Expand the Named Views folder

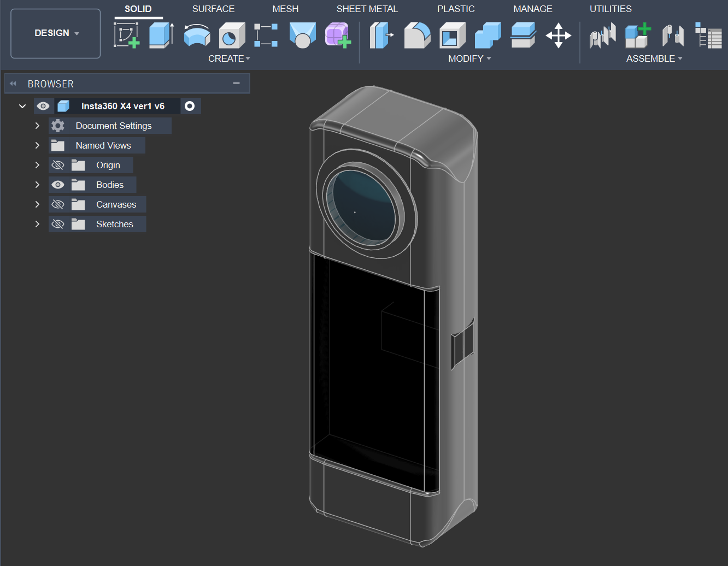coord(37,145)
